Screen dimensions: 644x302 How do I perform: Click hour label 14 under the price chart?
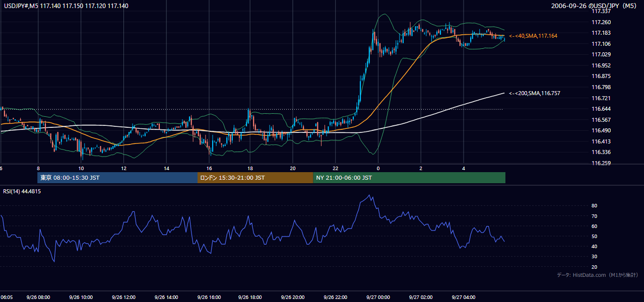click(x=166, y=169)
